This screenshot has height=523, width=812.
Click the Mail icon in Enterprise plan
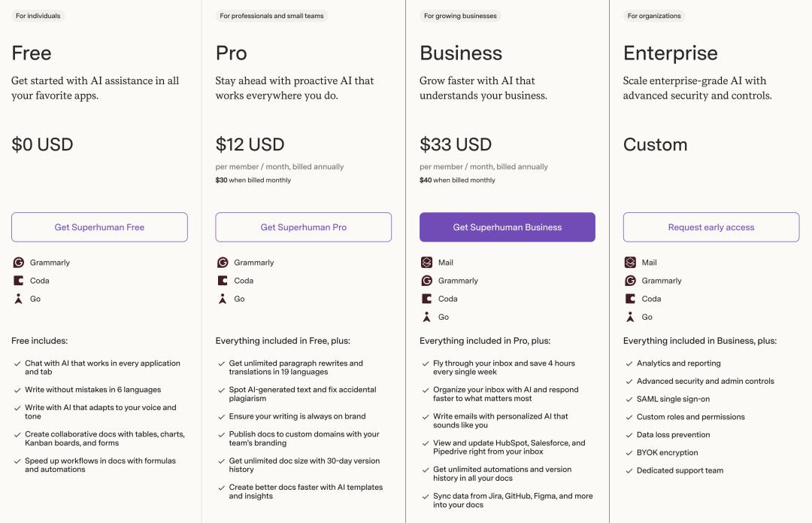coord(630,263)
